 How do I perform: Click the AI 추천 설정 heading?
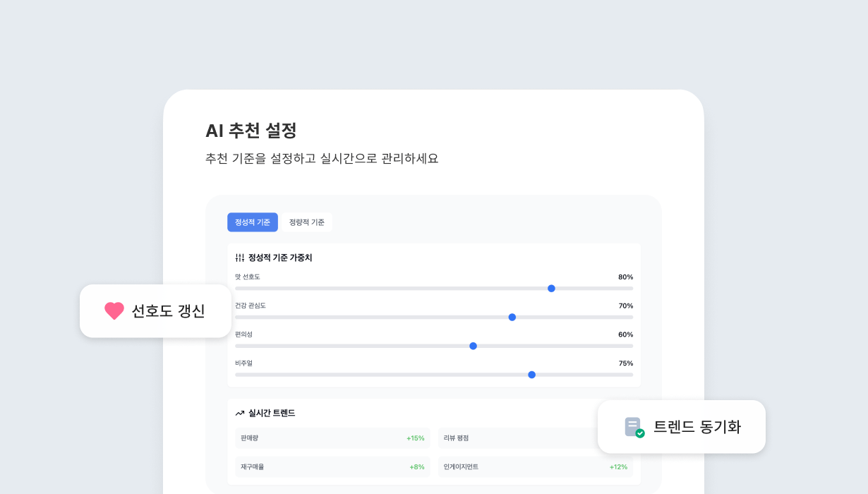coord(251,131)
